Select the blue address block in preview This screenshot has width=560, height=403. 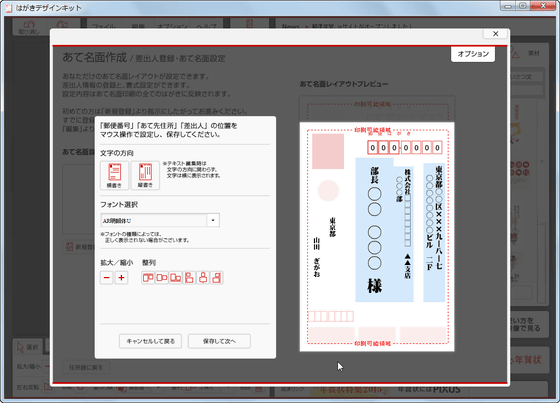[434, 232]
